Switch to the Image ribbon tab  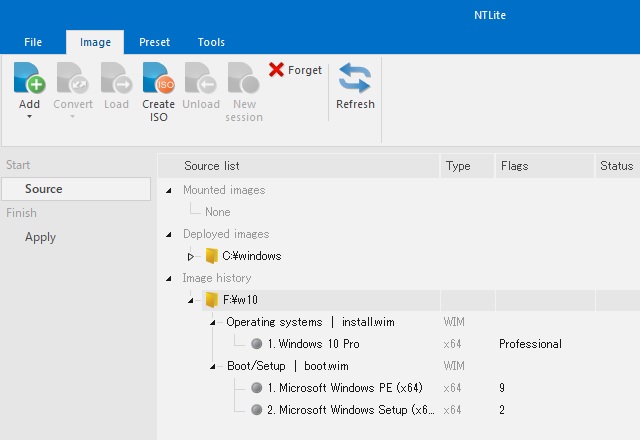tap(95, 42)
